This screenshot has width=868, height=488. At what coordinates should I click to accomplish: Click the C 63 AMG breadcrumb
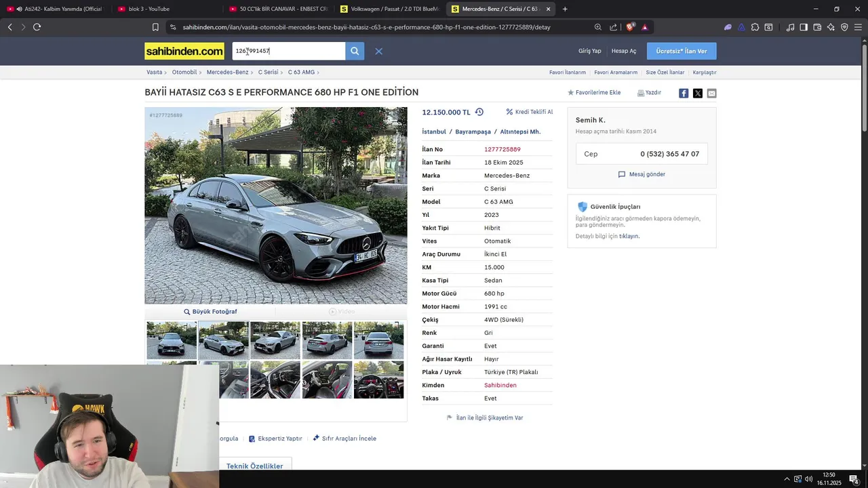click(x=301, y=72)
